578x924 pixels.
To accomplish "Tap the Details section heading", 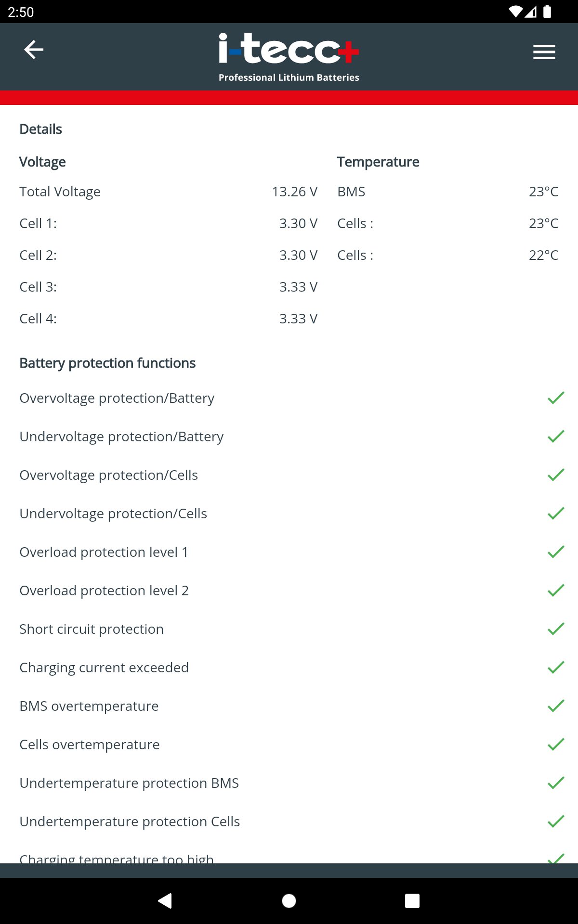I will 41,129.
